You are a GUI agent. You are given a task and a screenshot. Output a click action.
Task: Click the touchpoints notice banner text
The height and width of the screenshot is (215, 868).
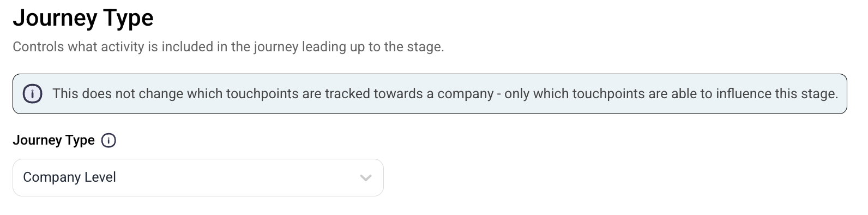(x=445, y=94)
